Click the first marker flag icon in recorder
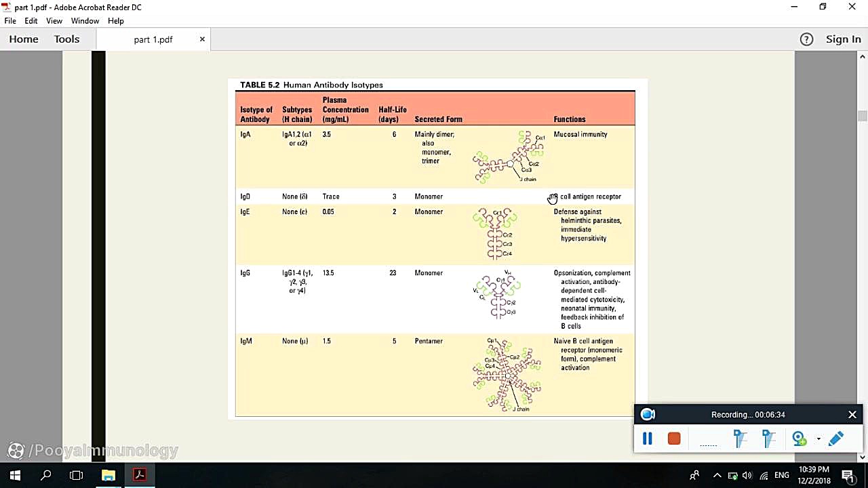This screenshot has height=488, width=868. coord(740,439)
